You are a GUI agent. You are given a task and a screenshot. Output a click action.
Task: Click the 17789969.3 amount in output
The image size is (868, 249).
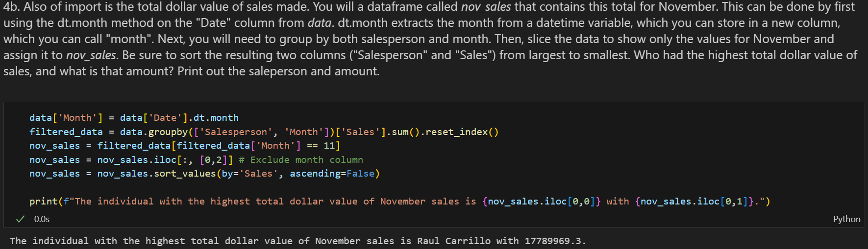tap(553, 241)
